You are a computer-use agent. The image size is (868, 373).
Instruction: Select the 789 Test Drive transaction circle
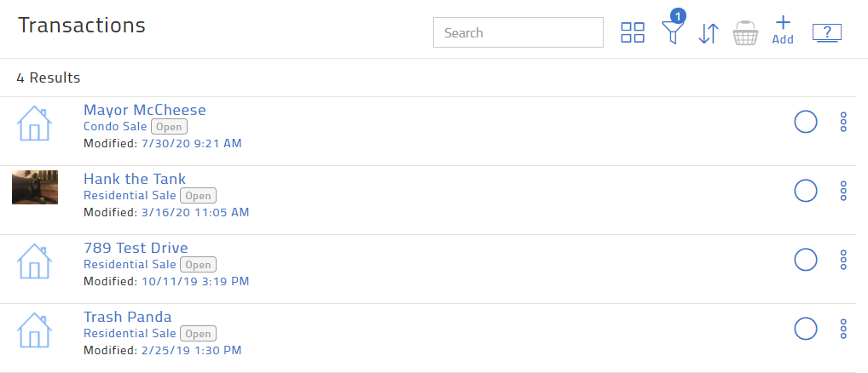tap(806, 259)
